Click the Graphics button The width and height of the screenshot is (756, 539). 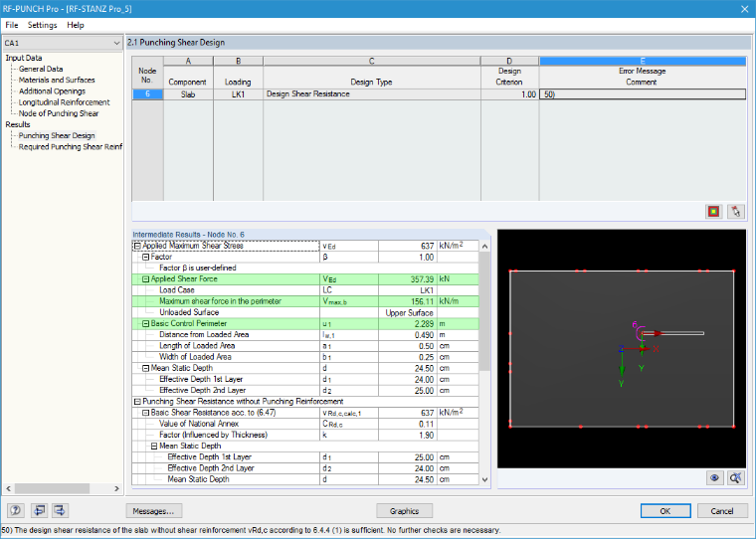click(x=404, y=511)
